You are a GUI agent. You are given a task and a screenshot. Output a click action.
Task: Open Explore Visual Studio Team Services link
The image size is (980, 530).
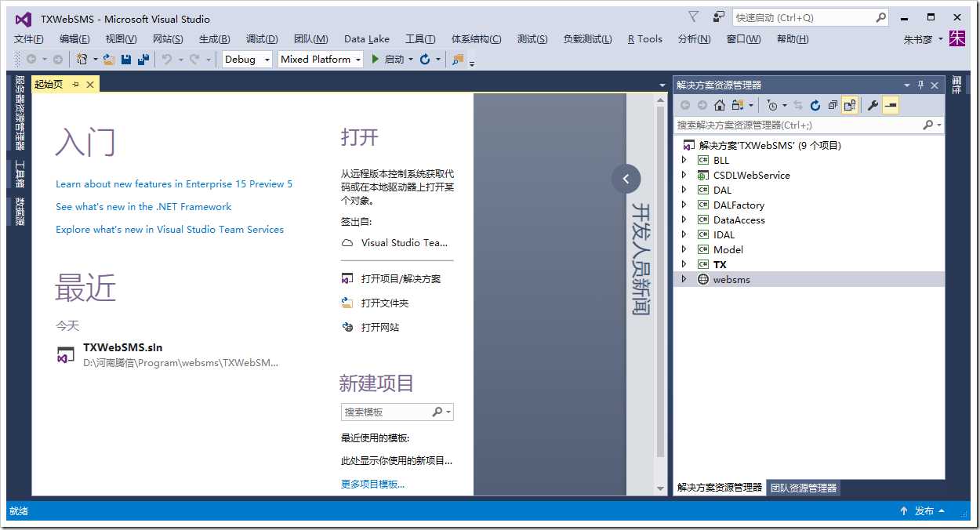coord(169,229)
